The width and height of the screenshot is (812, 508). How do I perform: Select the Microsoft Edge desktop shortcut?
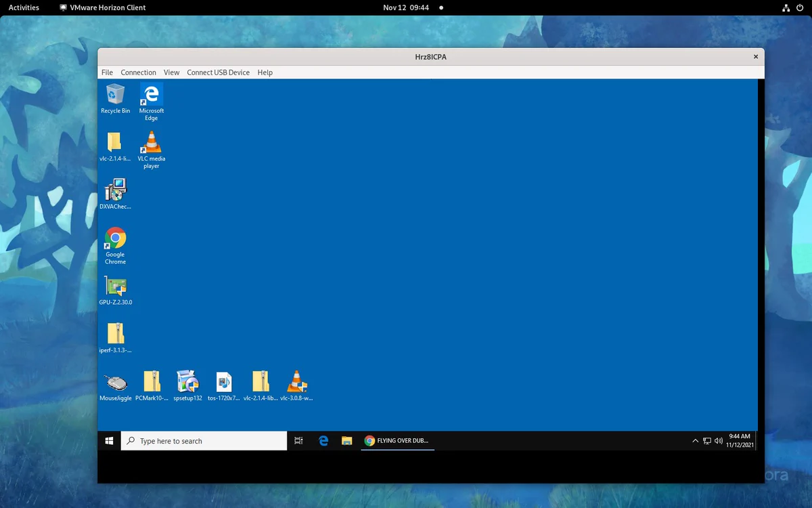[152, 102]
